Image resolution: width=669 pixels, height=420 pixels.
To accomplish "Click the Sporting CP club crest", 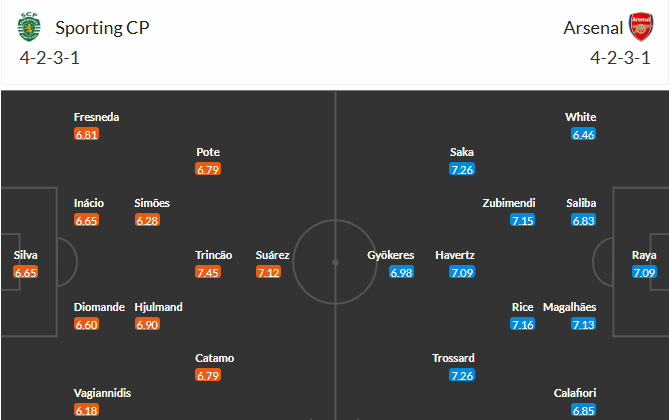I will [27, 28].
